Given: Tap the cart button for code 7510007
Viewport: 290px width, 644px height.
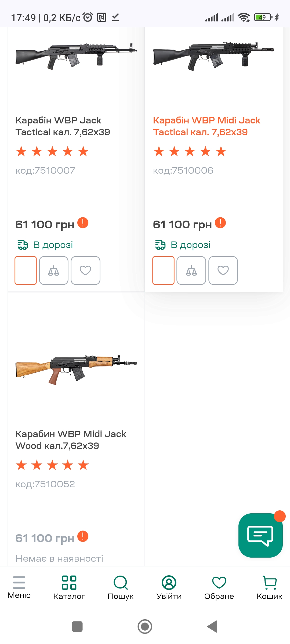Looking at the screenshot, I should 26,270.
